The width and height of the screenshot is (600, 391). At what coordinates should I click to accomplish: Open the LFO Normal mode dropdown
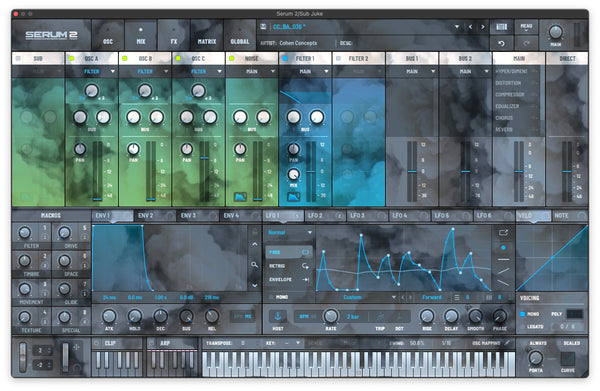point(289,232)
